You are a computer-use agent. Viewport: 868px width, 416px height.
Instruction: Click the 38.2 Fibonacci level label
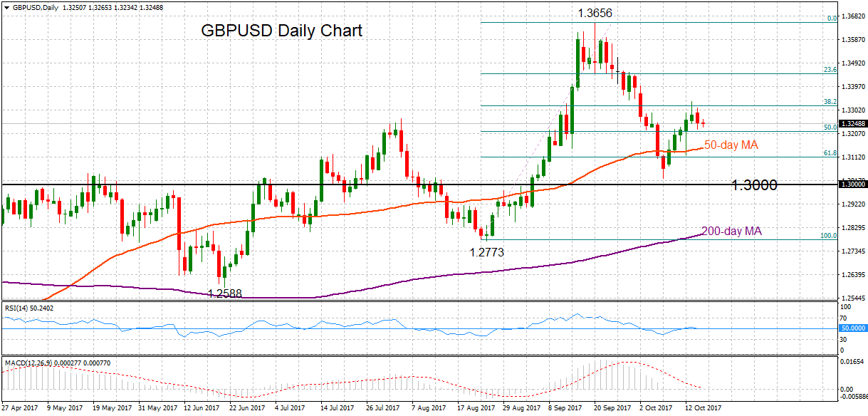[830, 102]
